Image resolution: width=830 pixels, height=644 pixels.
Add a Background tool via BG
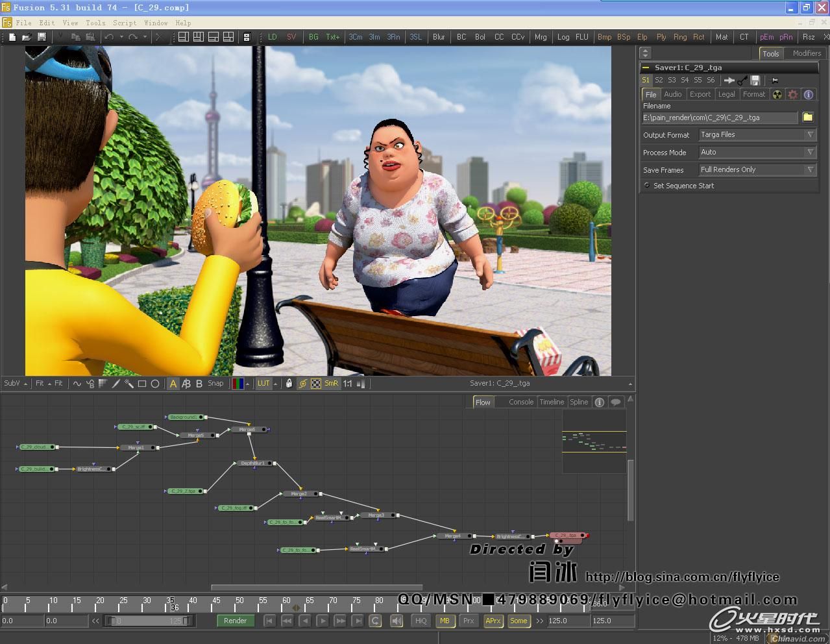pos(313,37)
